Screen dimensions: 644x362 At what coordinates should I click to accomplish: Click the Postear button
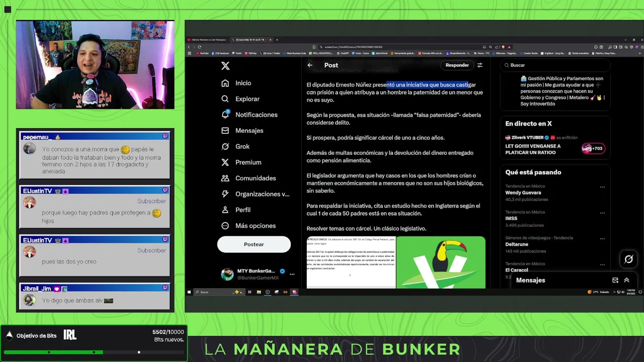(x=254, y=244)
